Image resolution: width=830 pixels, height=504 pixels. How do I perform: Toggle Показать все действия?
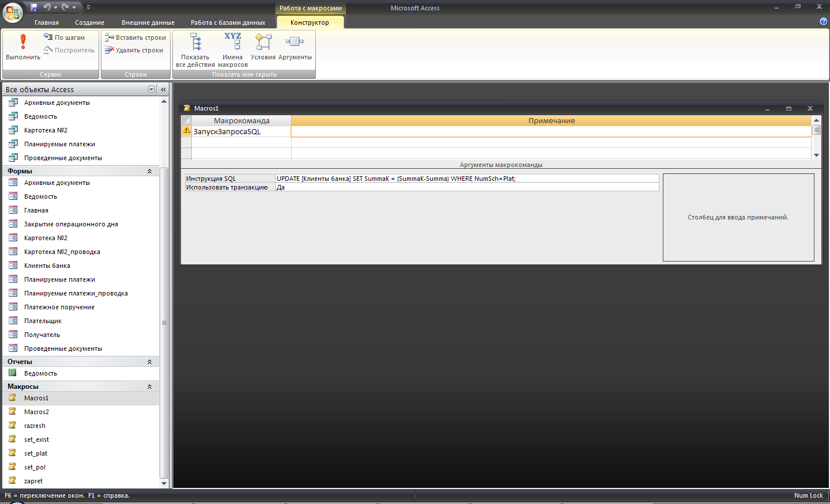point(195,50)
